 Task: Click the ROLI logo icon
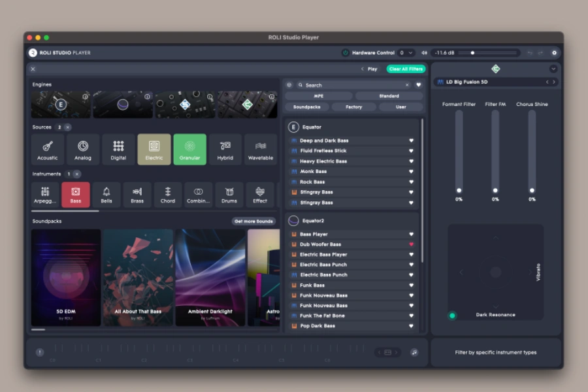(33, 53)
